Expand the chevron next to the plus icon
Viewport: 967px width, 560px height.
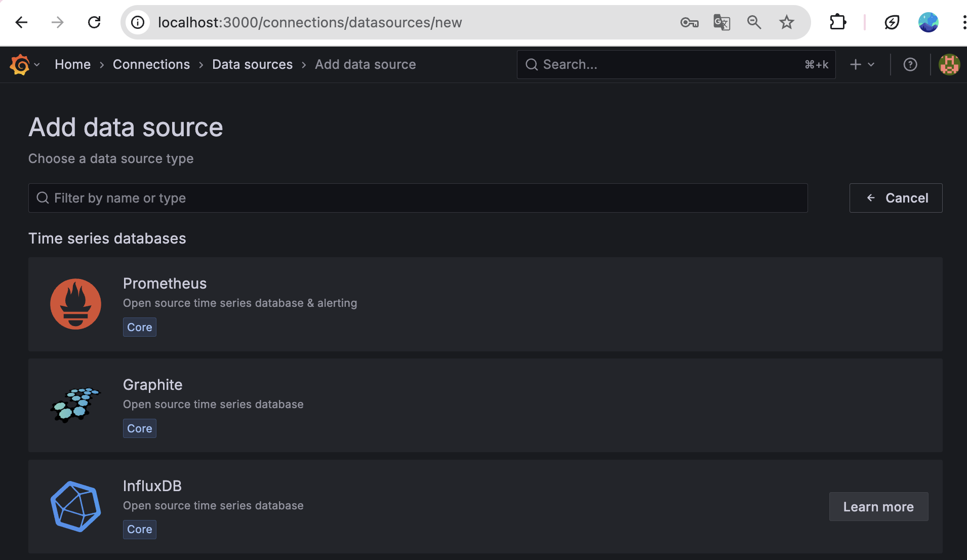click(x=871, y=65)
